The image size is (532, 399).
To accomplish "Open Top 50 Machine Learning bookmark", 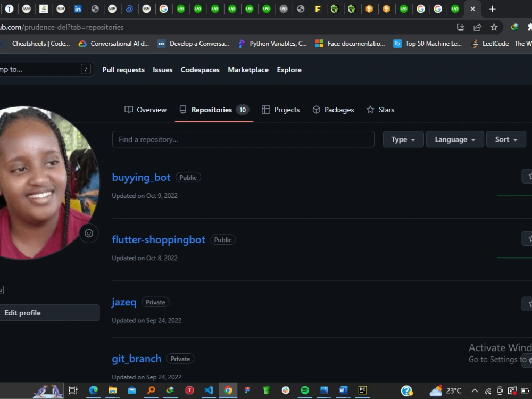I will pyautogui.click(x=428, y=44).
